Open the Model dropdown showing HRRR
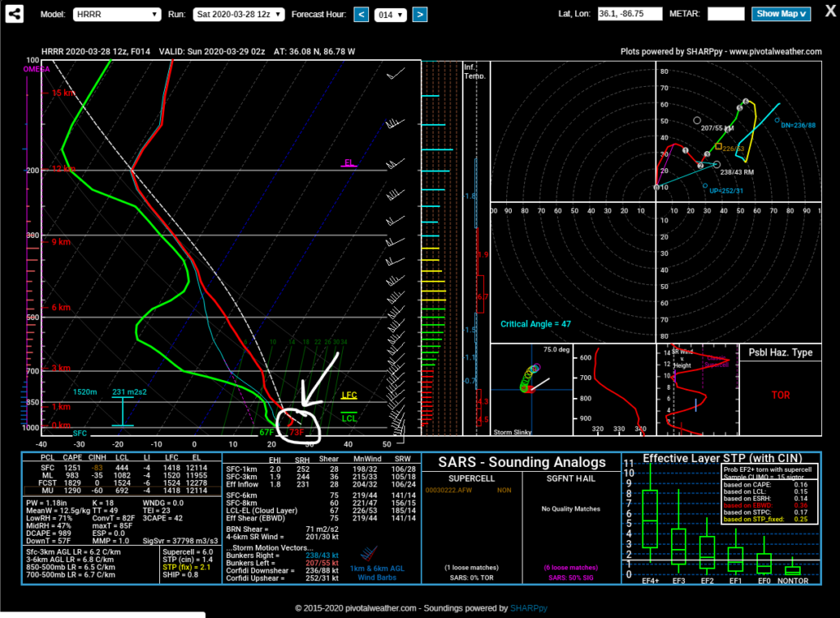The height and width of the screenshot is (618, 840). tap(116, 15)
